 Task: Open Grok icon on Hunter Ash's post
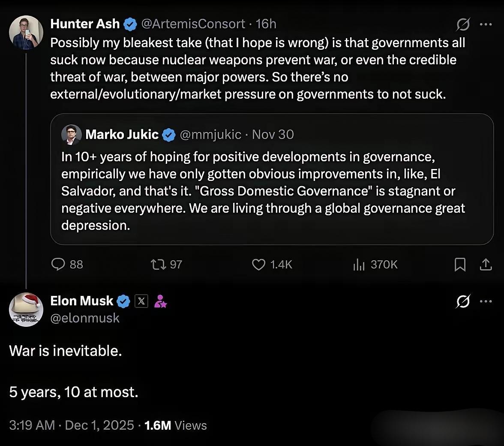pos(463,25)
